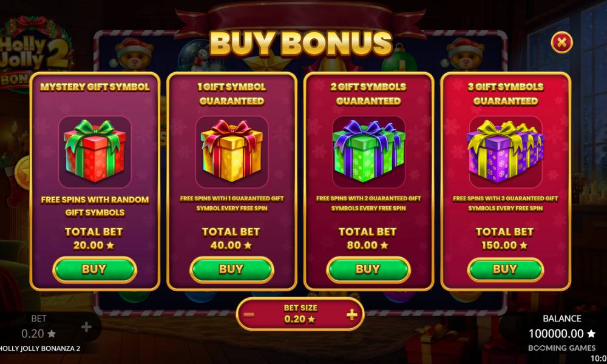Click the plus icon beside main Bet
The image size is (607, 364).
coord(86,327)
